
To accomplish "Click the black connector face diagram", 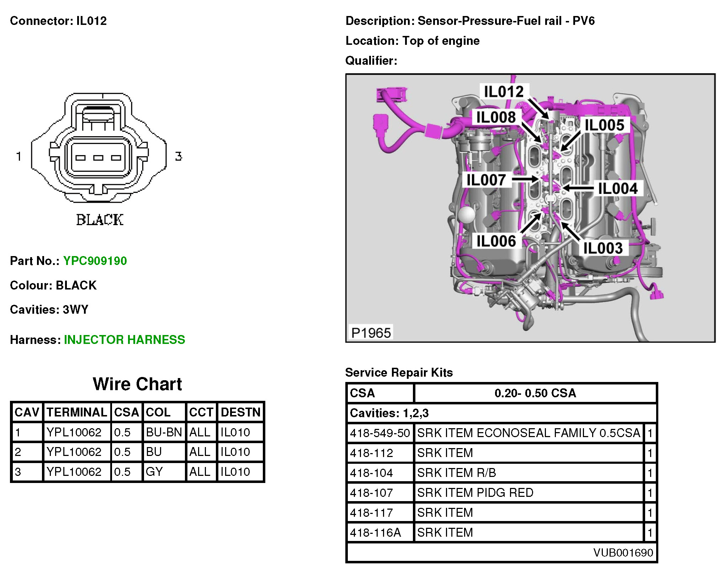I will (x=99, y=149).
